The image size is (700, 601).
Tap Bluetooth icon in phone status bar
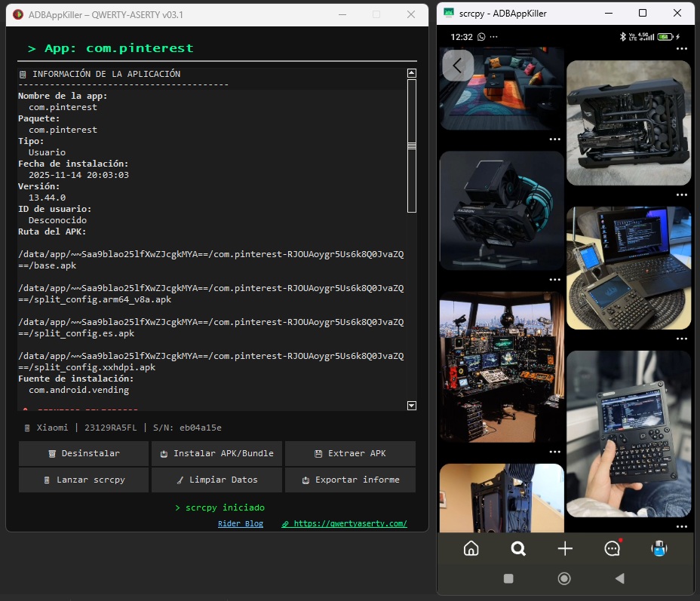click(x=623, y=37)
